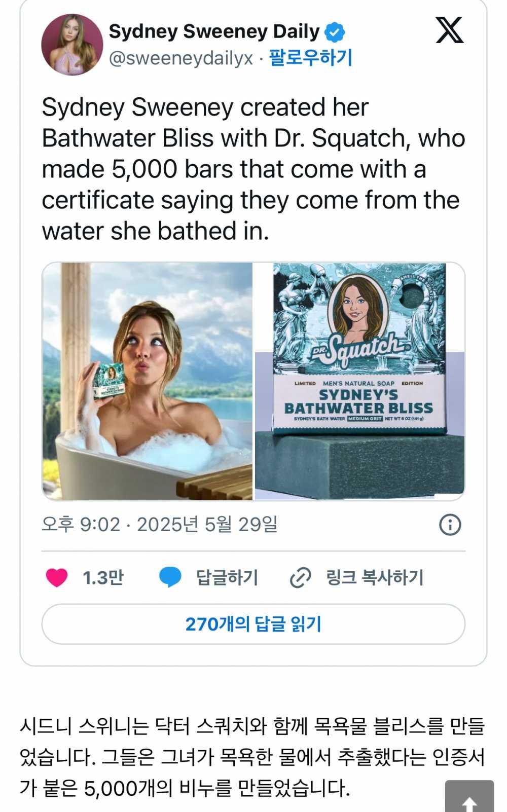Click the chain link icon

[x=300, y=577]
